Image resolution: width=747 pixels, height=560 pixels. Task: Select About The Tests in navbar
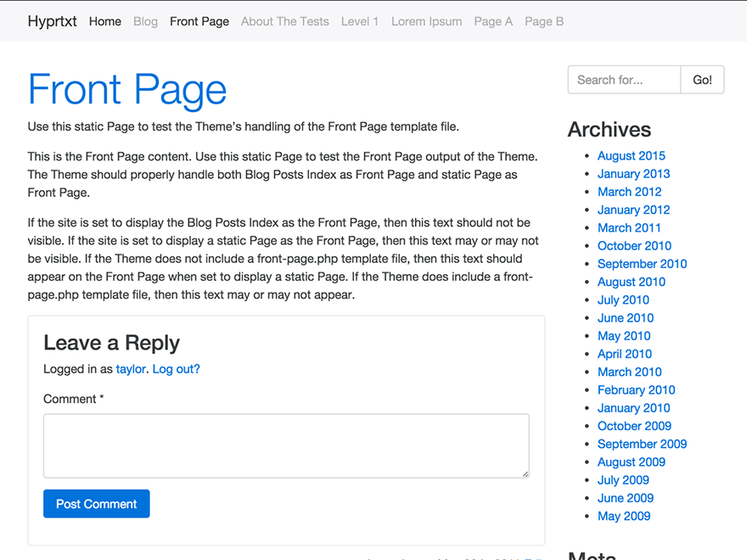coord(284,21)
